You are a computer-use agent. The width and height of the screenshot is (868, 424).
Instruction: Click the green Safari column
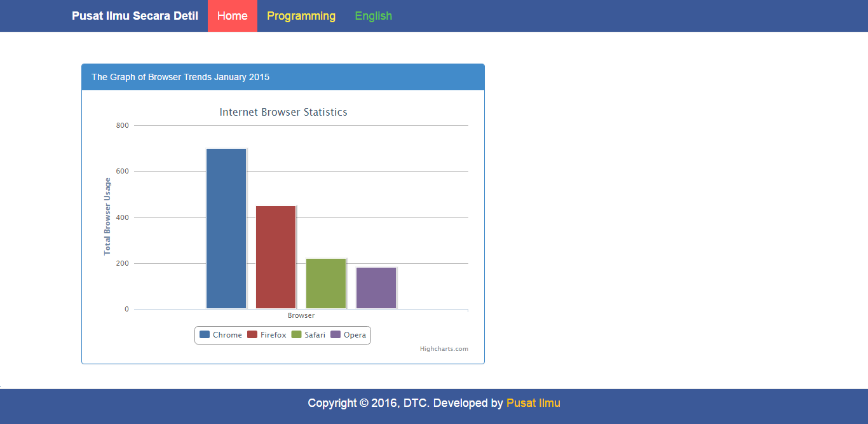tap(326, 283)
